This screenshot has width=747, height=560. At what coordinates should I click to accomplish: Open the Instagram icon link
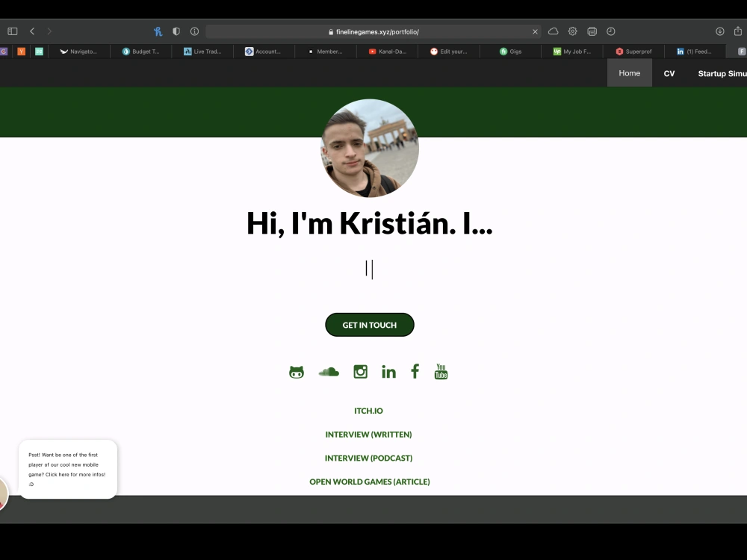coord(360,371)
